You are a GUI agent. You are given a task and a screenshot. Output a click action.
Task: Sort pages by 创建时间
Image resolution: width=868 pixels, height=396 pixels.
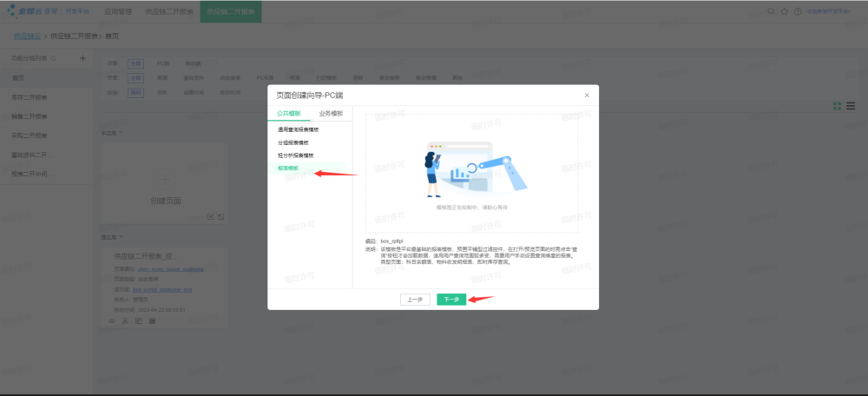tap(194, 93)
